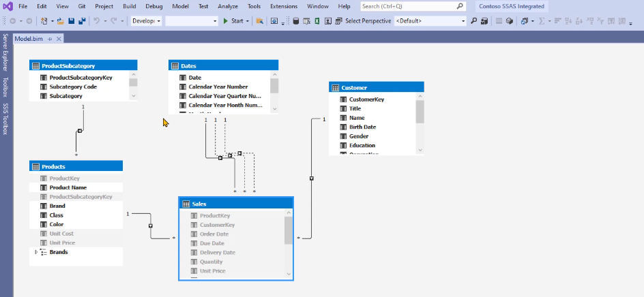The image size is (644, 297).
Task: Click the Dates table scrollbar down arrow
Action: pos(274,108)
